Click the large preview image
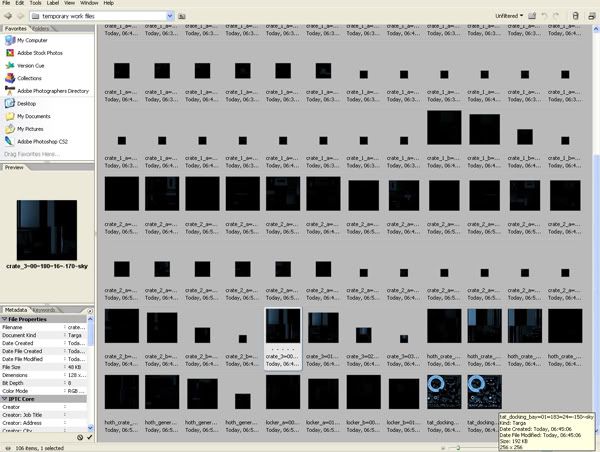The height and width of the screenshot is (452, 600). point(47,230)
